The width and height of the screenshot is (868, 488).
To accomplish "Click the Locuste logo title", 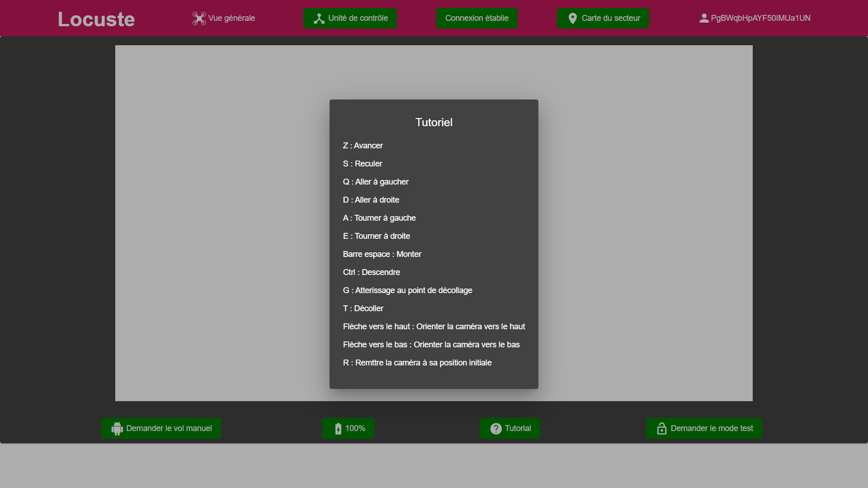I will click(96, 19).
